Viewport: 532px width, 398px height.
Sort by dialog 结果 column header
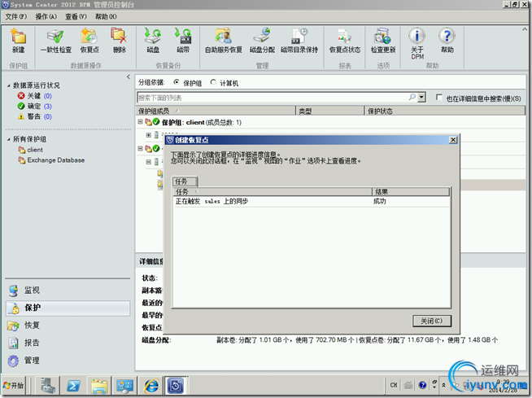point(411,192)
